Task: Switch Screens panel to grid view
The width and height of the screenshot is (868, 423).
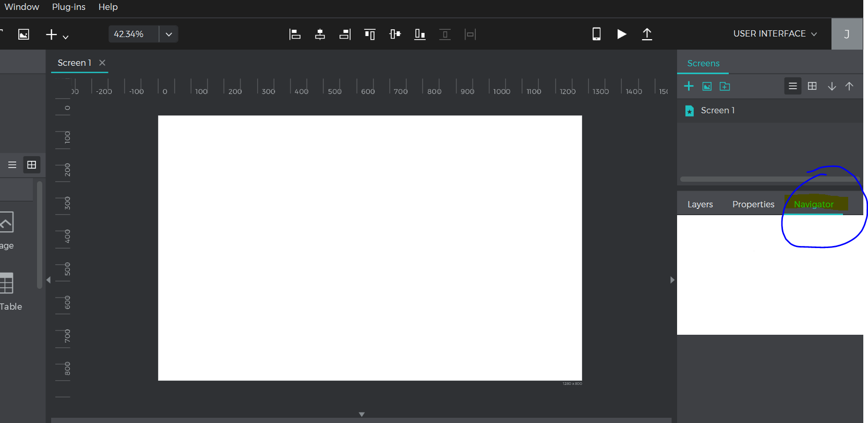Action: (812, 86)
